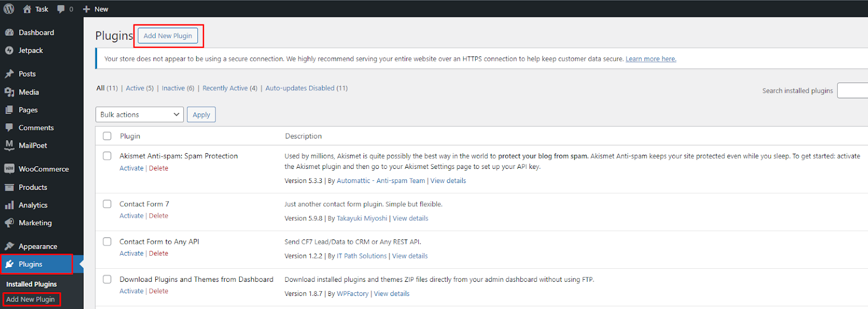Check the Contact Form to Any API checkbox
Image resolution: width=868 pixels, height=309 pixels.
coord(107,242)
